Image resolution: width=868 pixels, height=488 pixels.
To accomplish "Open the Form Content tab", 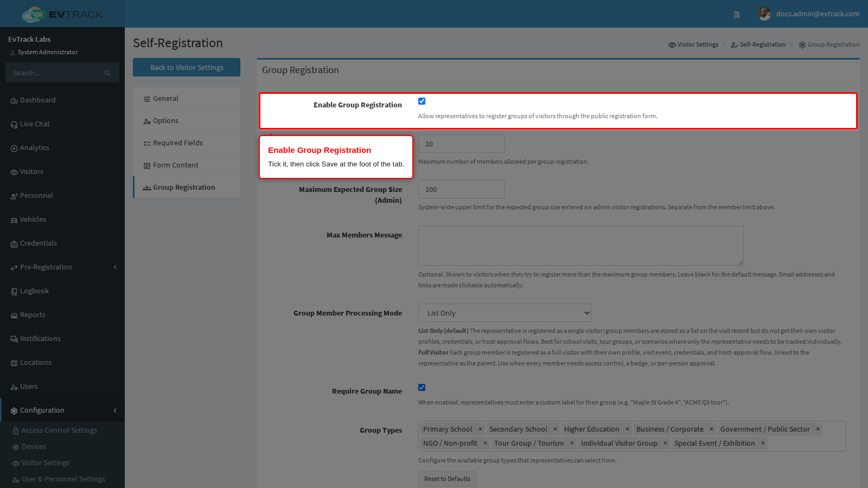I will (x=187, y=165).
